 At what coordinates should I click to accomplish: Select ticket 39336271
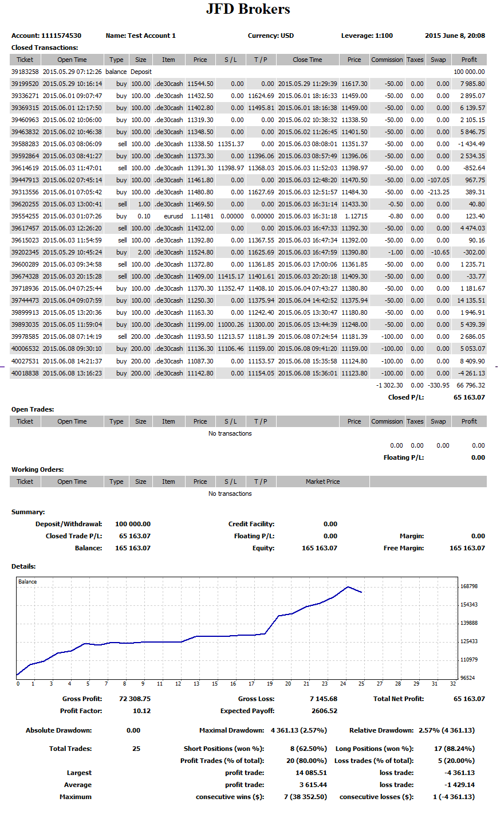tap(25, 96)
